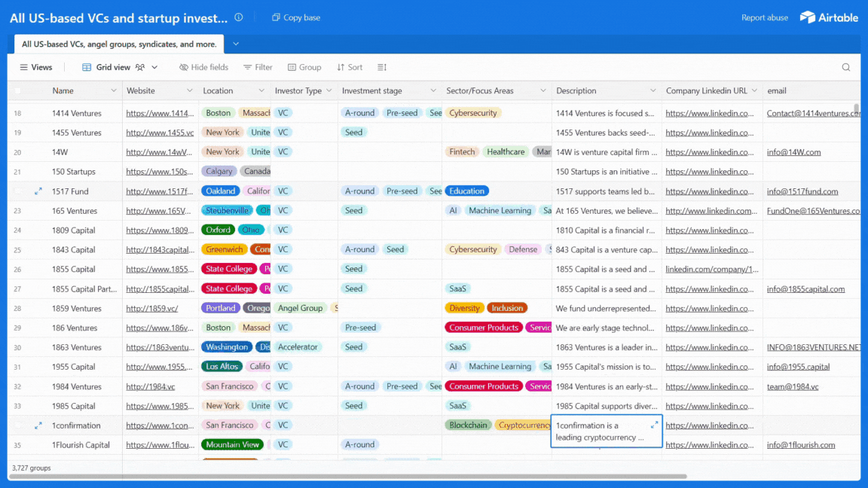
Task: Click the Education sector tag
Action: coord(466,191)
